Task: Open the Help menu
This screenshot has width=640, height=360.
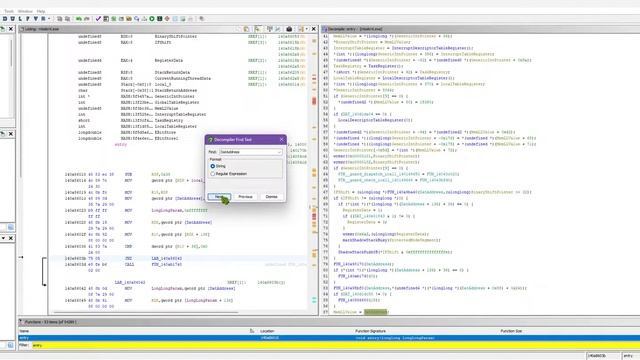Action: click(x=41, y=11)
